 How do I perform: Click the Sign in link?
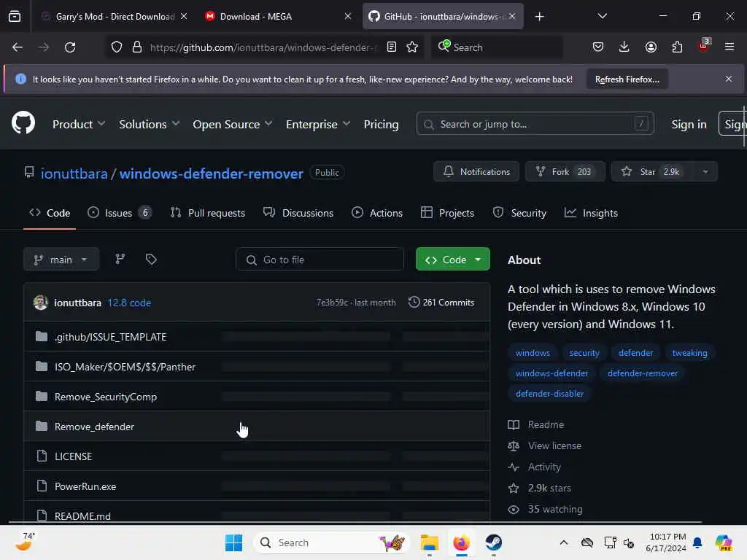coord(689,124)
